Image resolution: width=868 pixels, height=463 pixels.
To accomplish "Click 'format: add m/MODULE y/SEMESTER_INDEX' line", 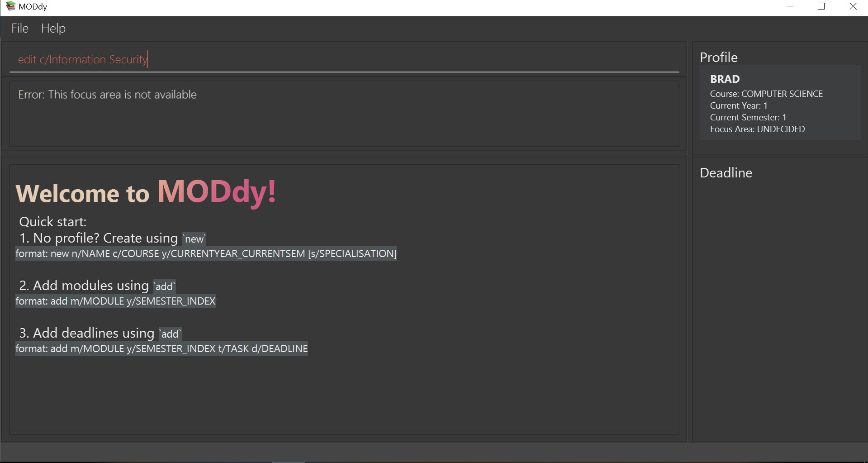I will pos(115,301).
